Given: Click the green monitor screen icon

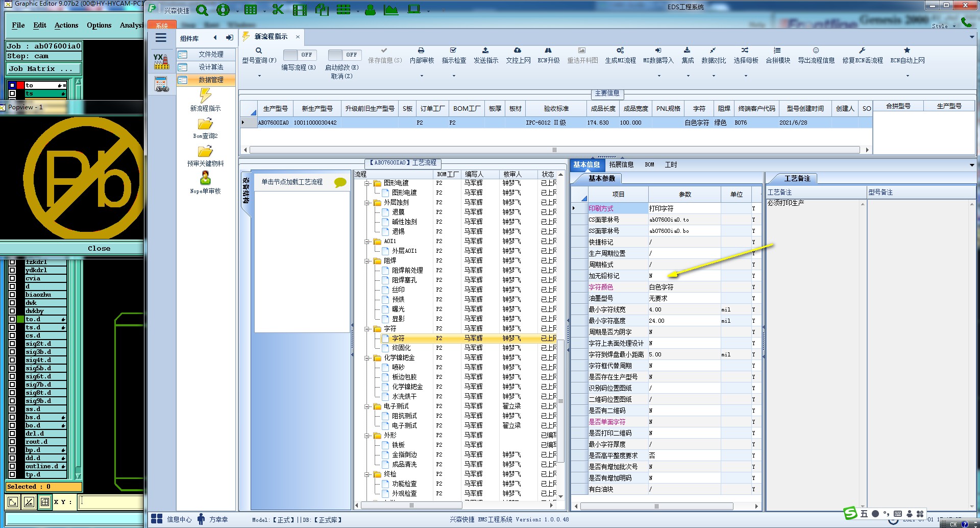Looking at the screenshot, I should tap(413, 10).
